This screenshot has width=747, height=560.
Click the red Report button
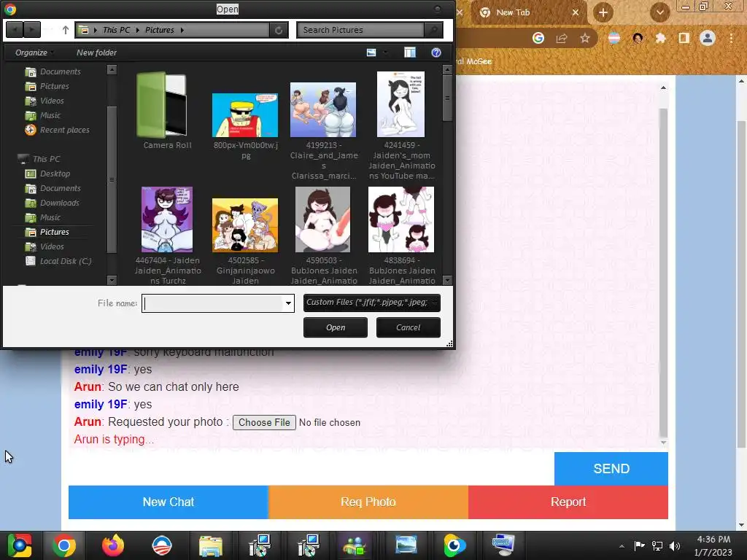(x=568, y=502)
